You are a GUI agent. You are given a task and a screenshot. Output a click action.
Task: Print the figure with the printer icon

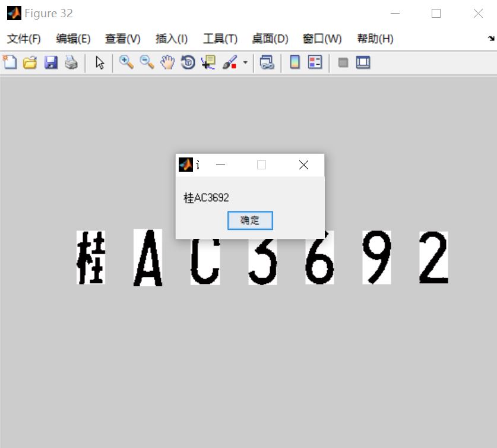pyautogui.click(x=71, y=62)
